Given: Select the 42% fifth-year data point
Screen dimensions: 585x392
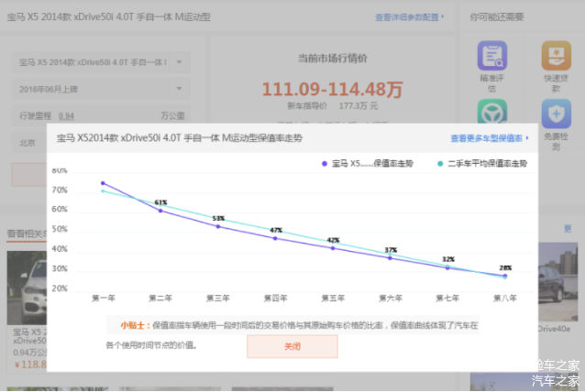Looking at the screenshot, I should pos(333,248).
